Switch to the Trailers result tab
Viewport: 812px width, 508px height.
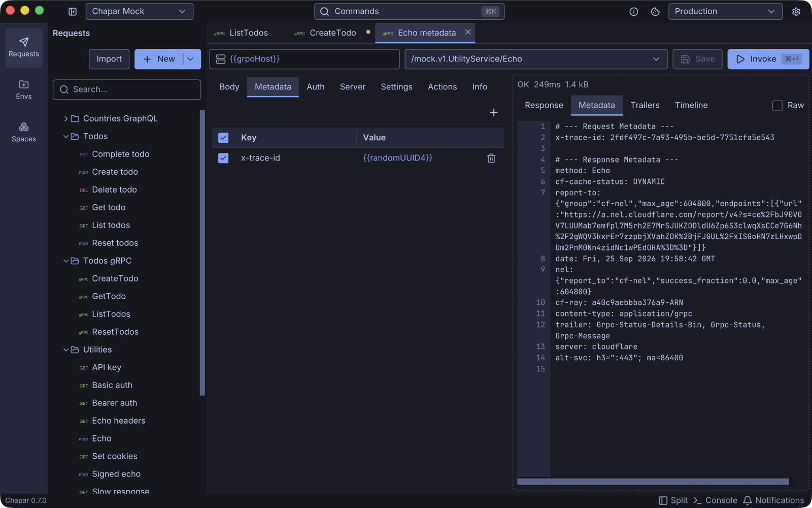point(645,105)
